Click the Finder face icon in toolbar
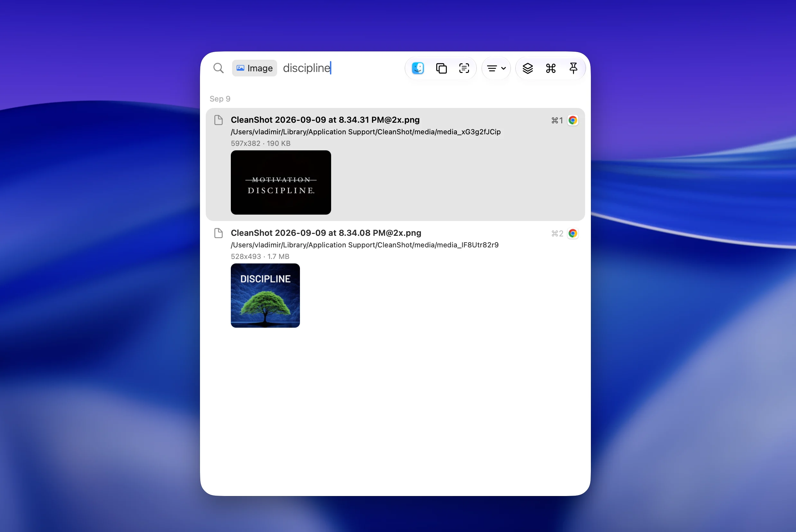Screen dimensions: 796x532 (418, 68)
